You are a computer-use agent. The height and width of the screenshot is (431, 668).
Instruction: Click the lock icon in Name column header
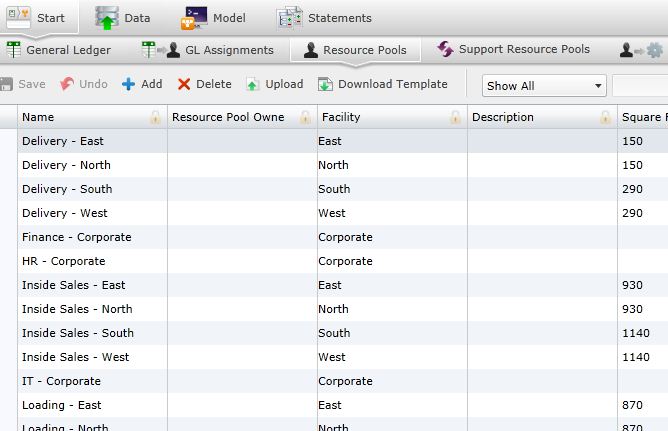(155, 118)
